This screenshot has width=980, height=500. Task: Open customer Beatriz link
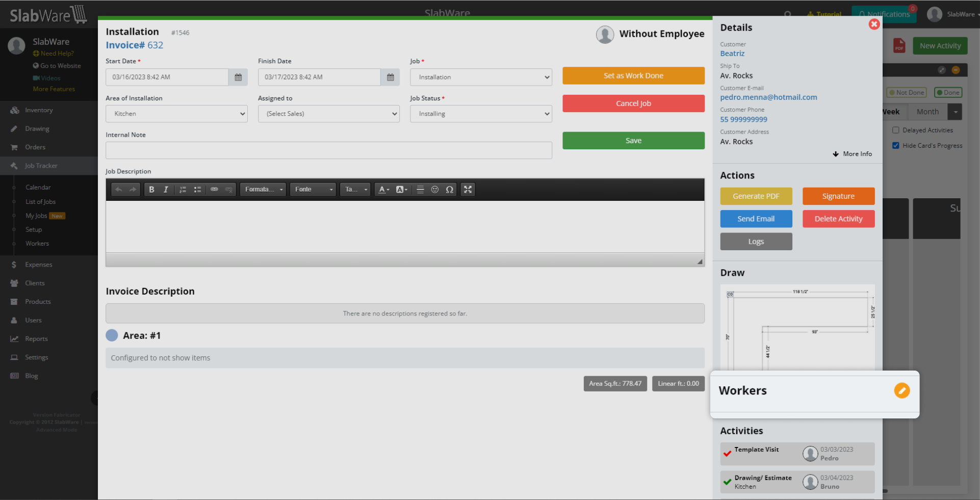coord(732,54)
